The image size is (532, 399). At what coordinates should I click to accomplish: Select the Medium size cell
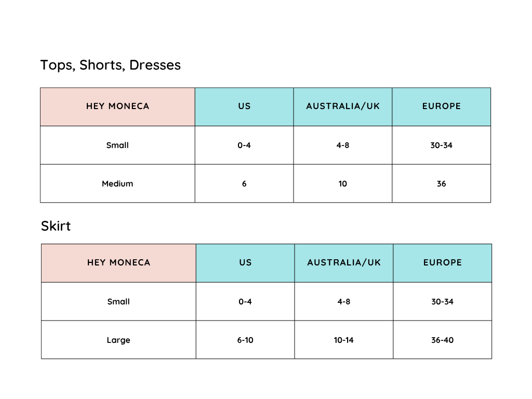pyautogui.click(x=117, y=183)
